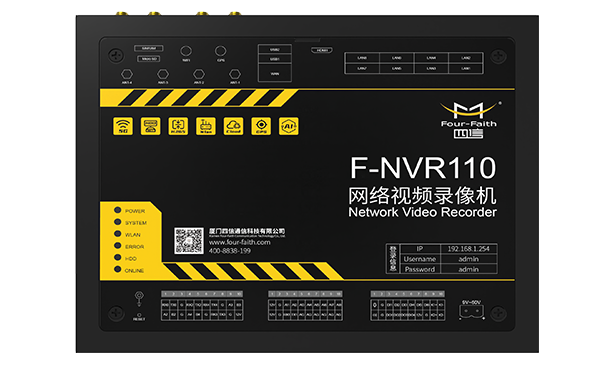Click the yellow Wlan router icon
This screenshot has width=600, height=372.
tap(206, 126)
